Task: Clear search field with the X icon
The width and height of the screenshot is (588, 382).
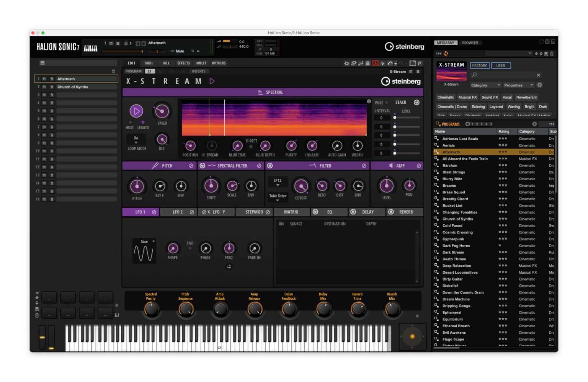Action: [x=538, y=75]
